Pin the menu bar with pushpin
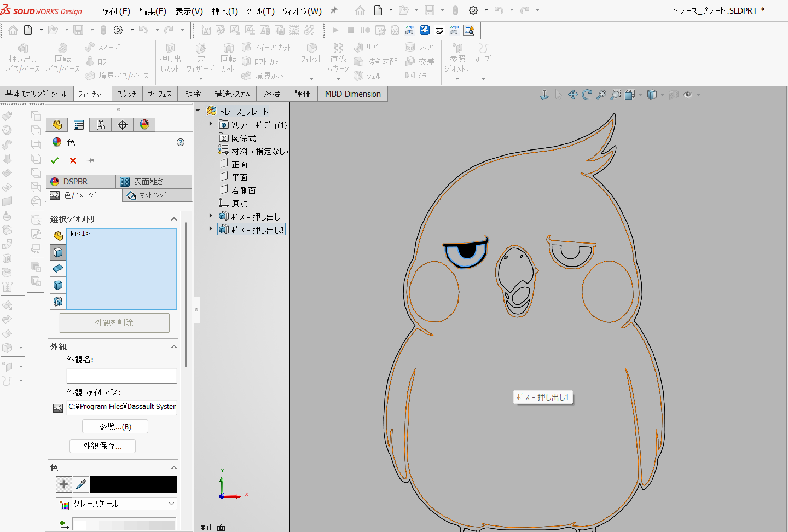This screenshot has height=532, width=788. click(334, 10)
